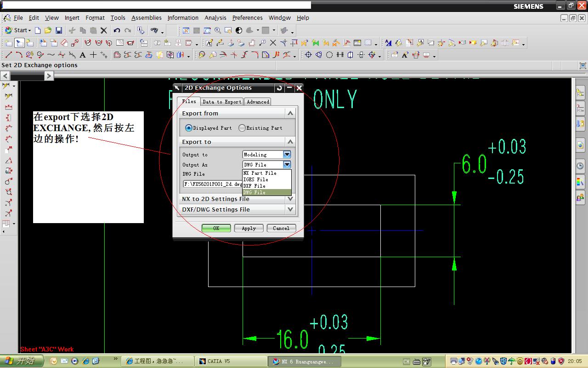Click the OK button in the dialog

(x=216, y=228)
